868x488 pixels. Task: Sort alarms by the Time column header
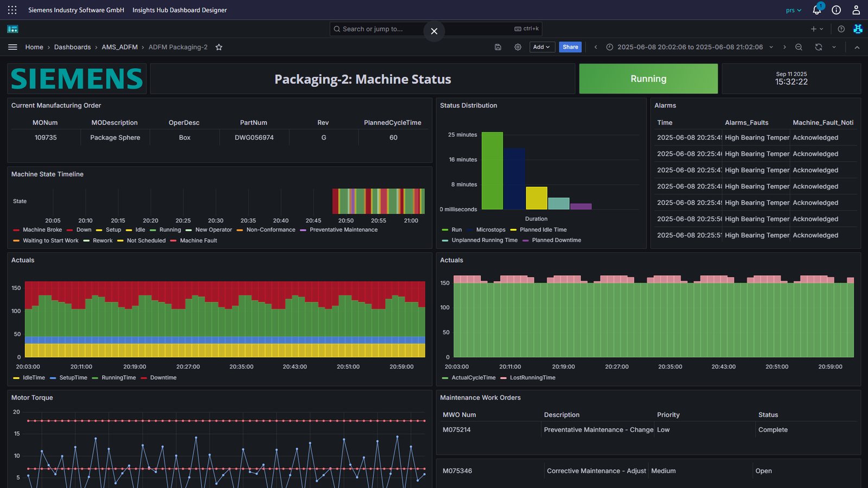665,123
